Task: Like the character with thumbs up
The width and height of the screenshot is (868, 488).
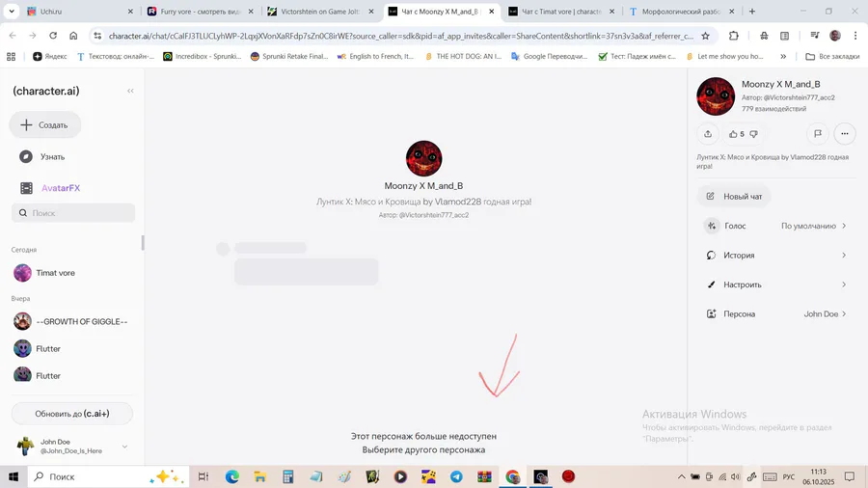Action: (733, 134)
